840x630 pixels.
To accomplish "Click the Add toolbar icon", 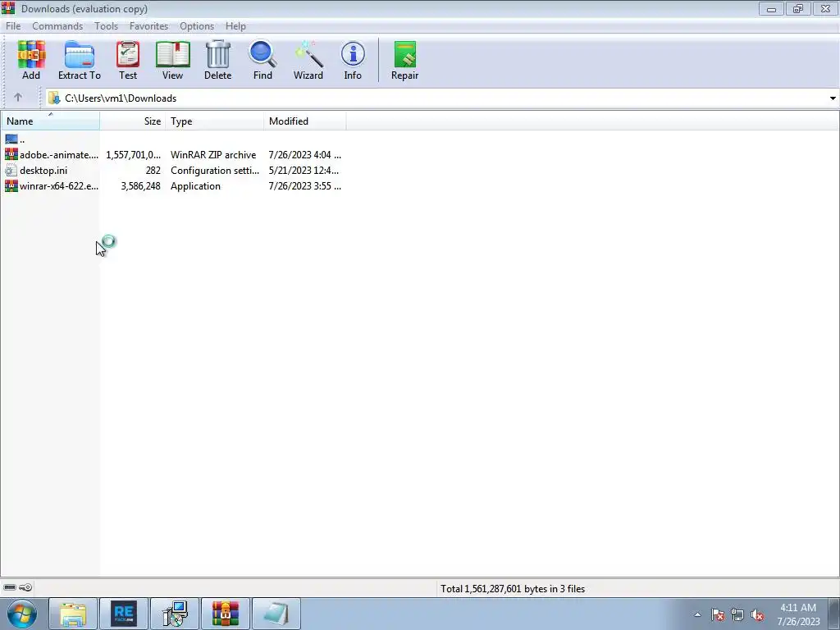I will point(31,60).
